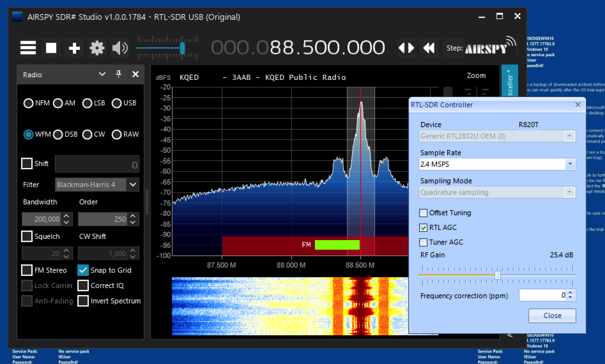Enable the FM Stereo checkbox
The height and width of the screenshot is (364, 605).
click(27, 270)
